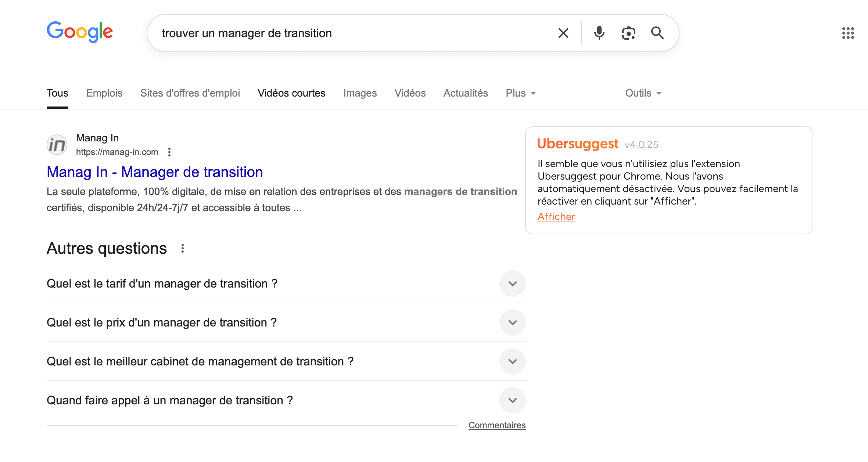This screenshot has width=868, height=462.
Task: Open the Google apps grid icon
Action: (x=848, y=33)
